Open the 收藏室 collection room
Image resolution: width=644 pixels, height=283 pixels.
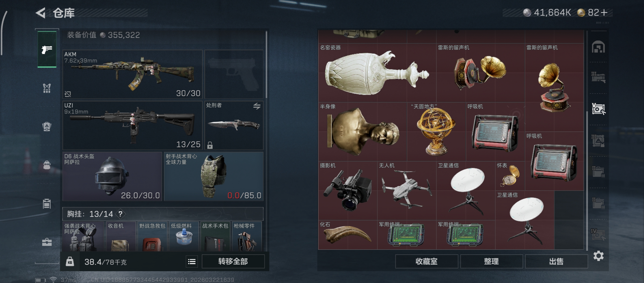click(x=426, y=262)
